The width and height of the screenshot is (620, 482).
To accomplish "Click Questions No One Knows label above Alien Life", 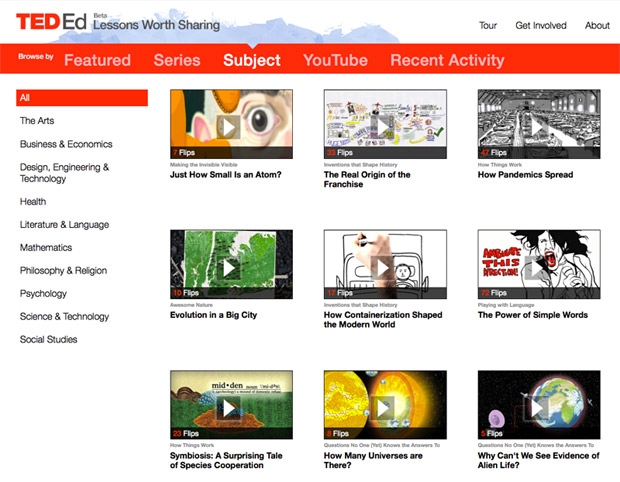I will [536, 445].
